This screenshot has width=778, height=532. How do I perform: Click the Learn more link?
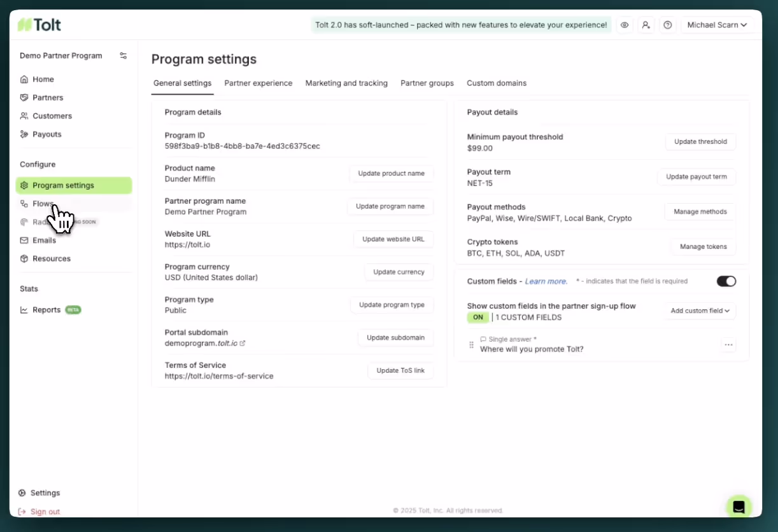546,281
